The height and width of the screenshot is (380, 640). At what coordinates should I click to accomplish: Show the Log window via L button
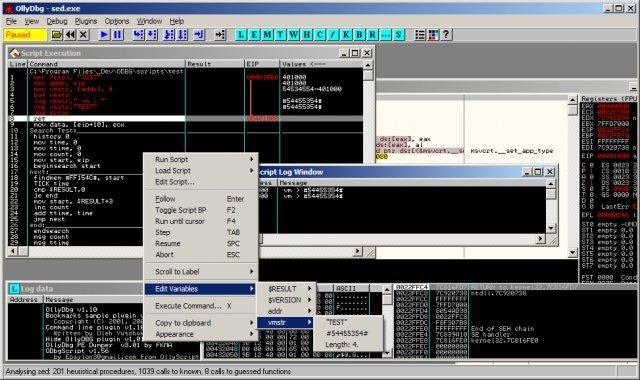click(241, 35)
